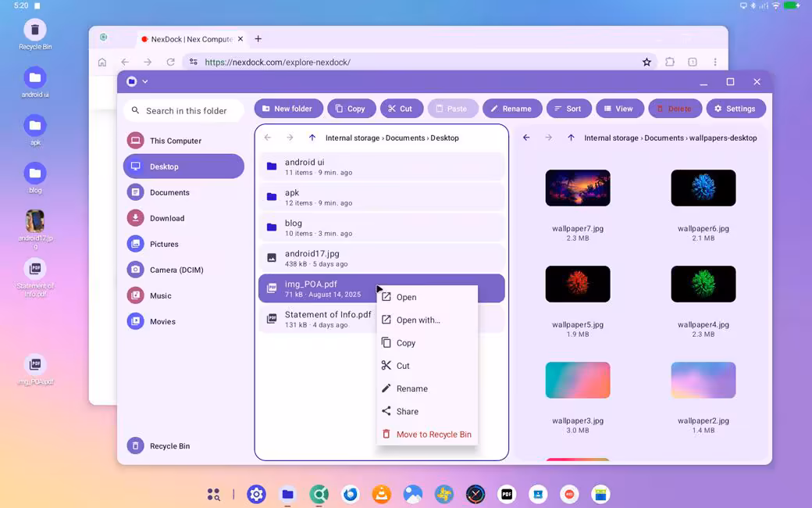The height and width of the screenshot is (508, 812).
Task: Choose Share in context menu
Action: (427, 411)
